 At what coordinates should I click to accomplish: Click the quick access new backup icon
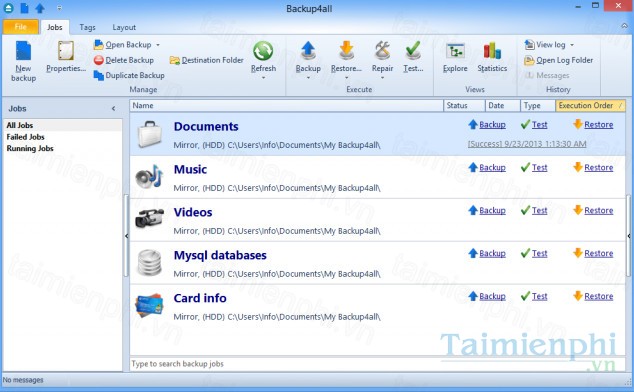24,8
